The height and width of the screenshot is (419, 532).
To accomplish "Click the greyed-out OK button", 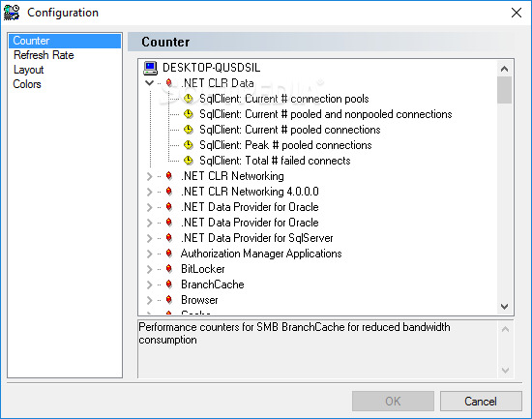I will 393,401.
